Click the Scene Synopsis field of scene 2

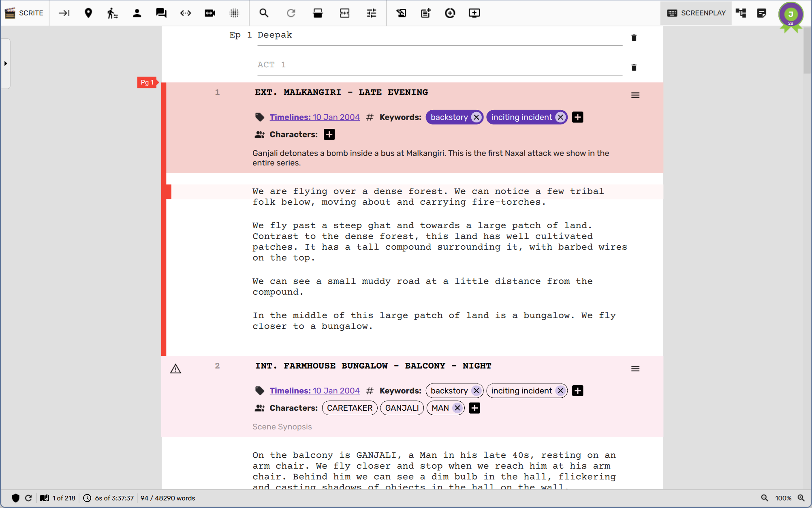282,427
